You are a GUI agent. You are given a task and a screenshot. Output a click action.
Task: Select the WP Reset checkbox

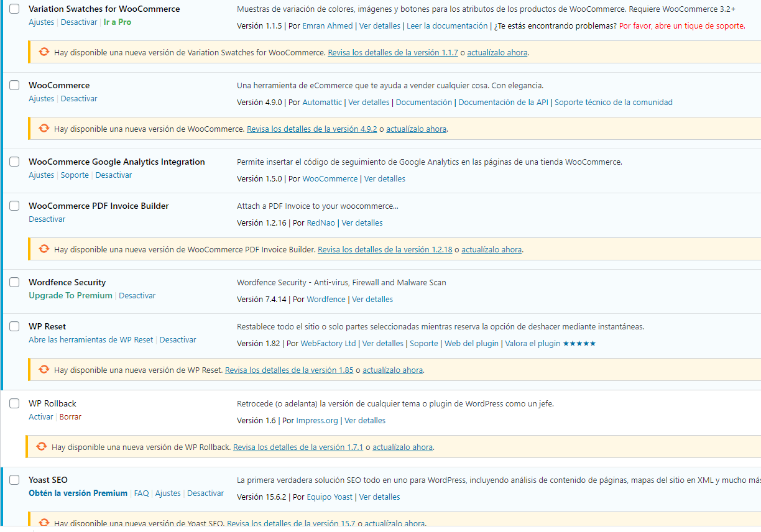(14, 327)
